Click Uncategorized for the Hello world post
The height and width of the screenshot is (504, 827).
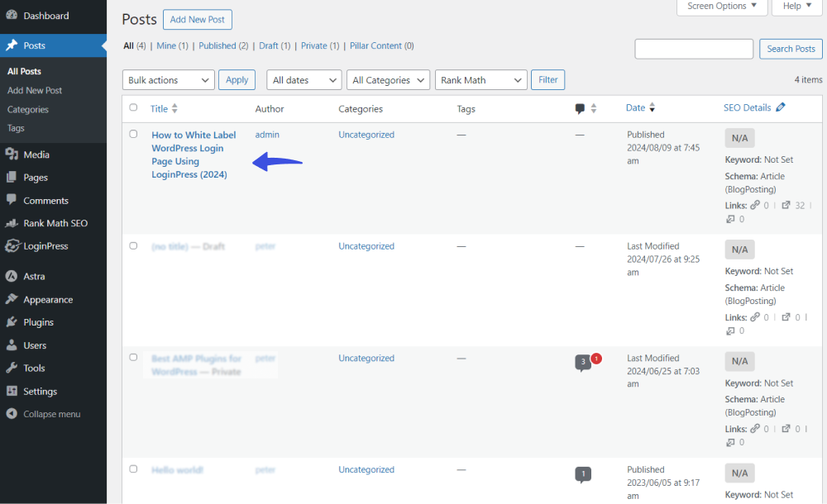366,469
